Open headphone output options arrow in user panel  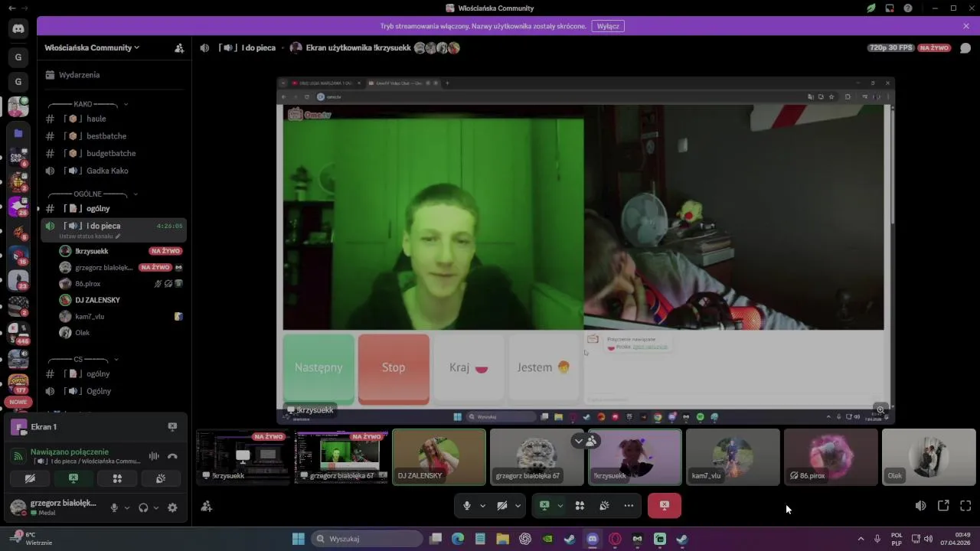tap(156, 507)
